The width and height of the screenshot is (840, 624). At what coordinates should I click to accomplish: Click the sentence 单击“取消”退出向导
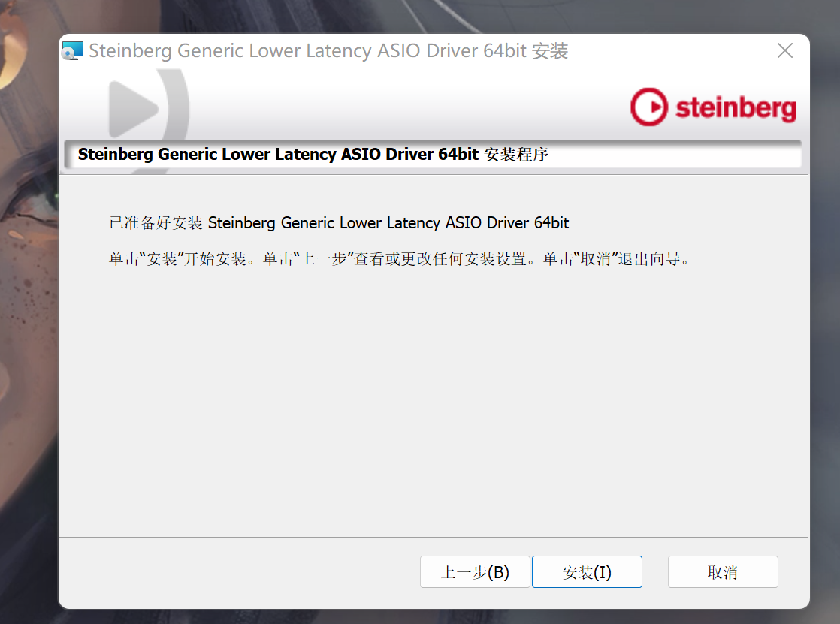coord(616,259)
